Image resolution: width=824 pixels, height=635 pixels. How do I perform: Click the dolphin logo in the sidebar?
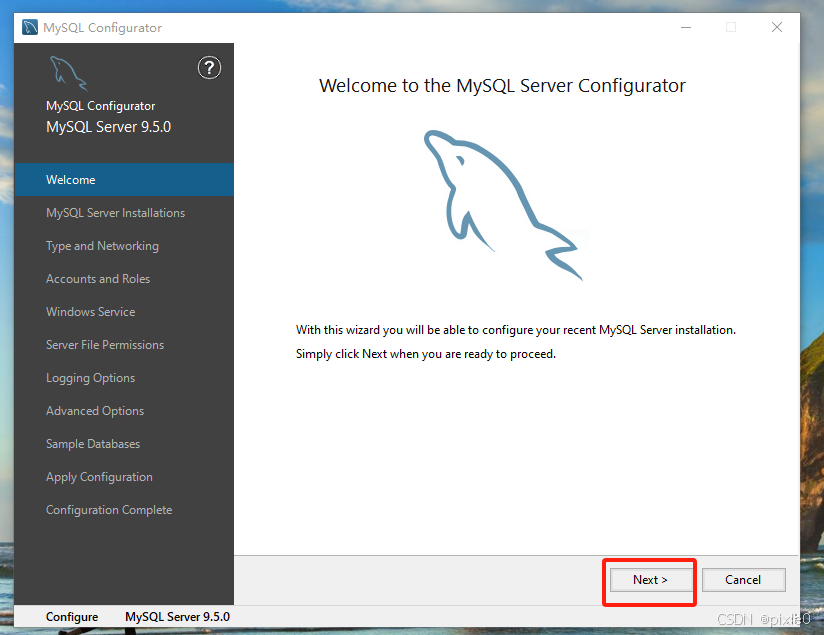[x=68, y=74]
